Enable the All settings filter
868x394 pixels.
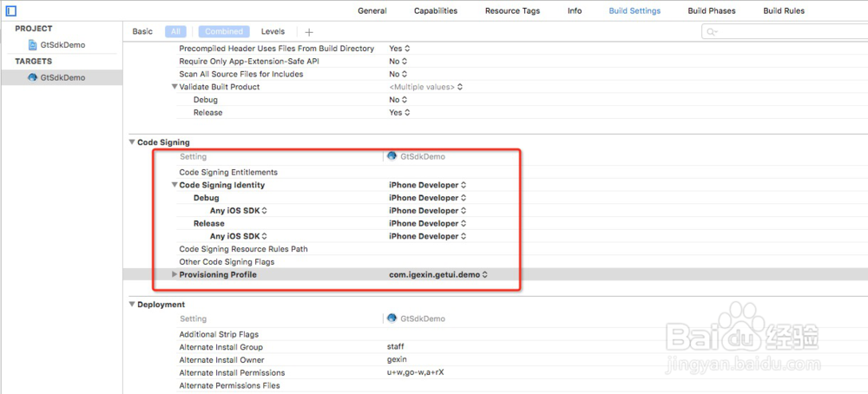click(176, 32)
